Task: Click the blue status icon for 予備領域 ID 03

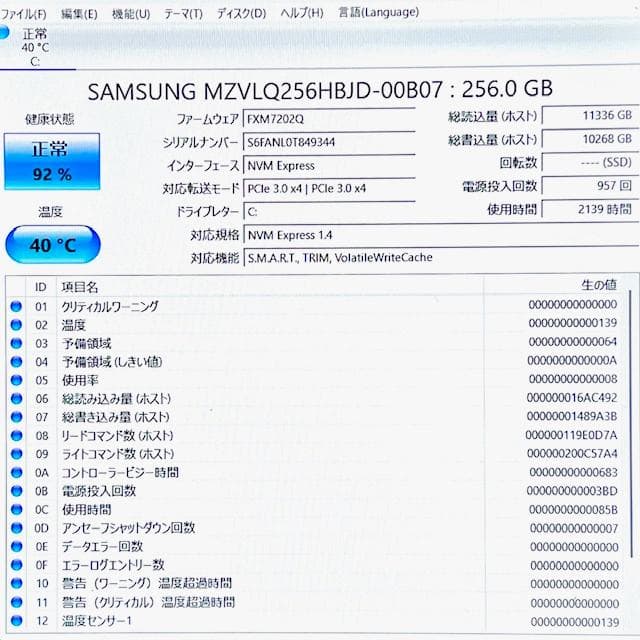Action: click(16, 343)
